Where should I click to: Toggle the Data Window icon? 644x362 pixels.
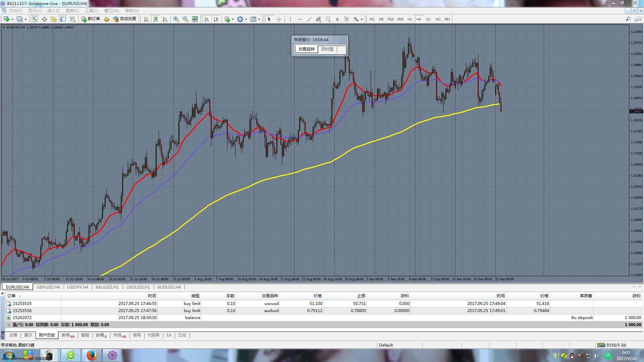[44, 19]
